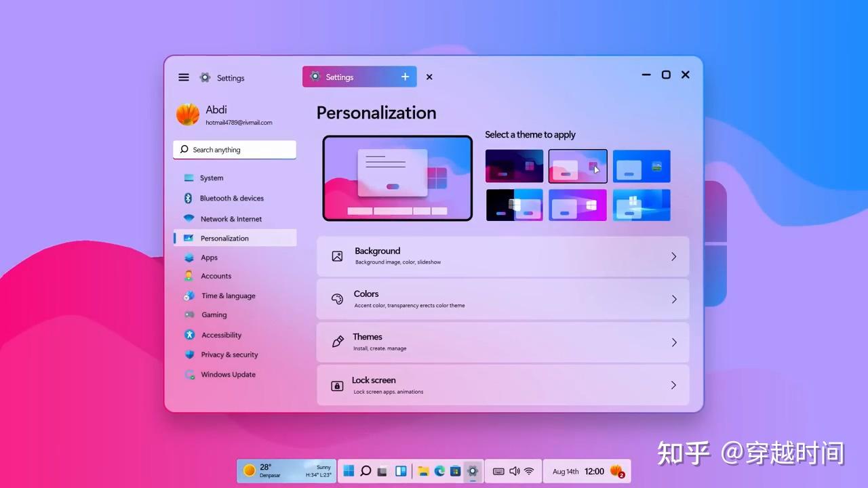The image size is (868, 488).
Task: Select the System sidebar icon
Action: [189, 178]
